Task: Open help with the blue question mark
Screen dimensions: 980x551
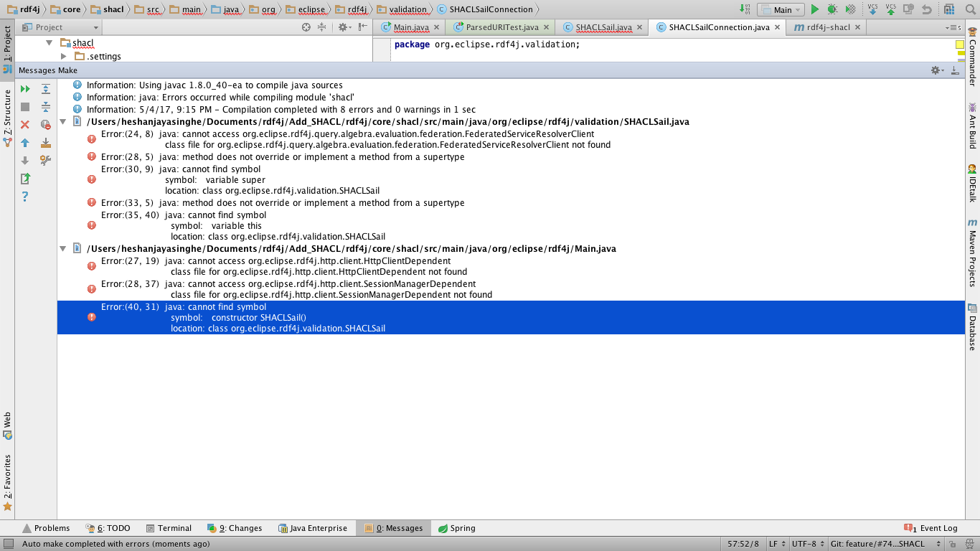Action: (25, 197)
